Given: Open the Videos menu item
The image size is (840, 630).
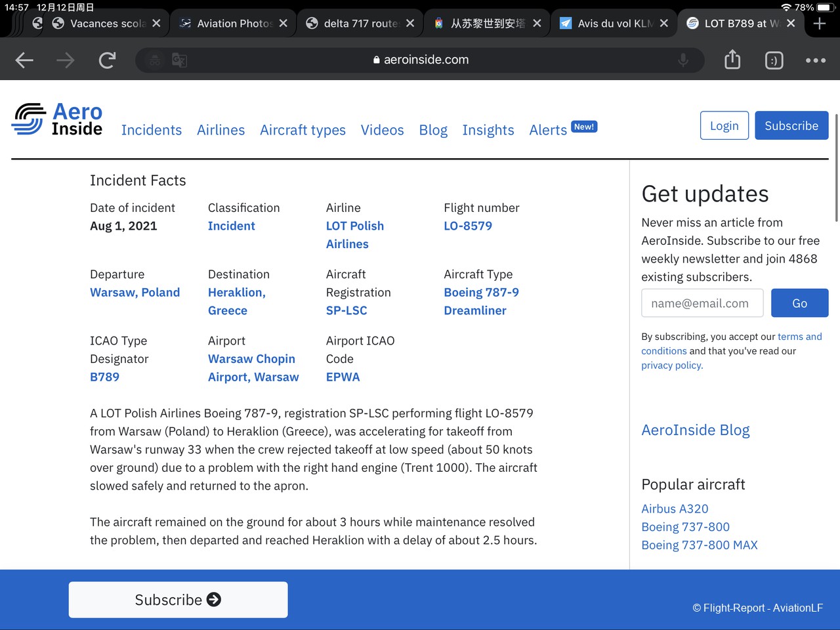Looking at the screenshot, I should click(382, 130).
